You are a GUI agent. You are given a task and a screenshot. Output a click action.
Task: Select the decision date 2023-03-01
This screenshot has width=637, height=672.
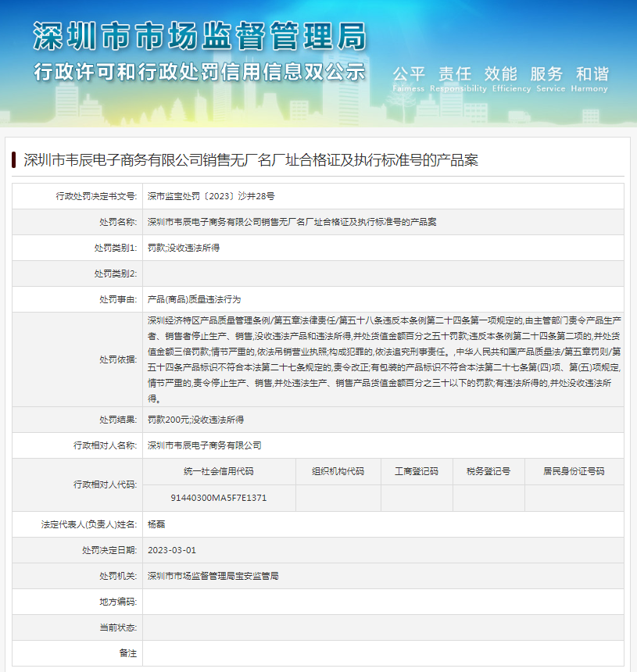pos(172,550)
